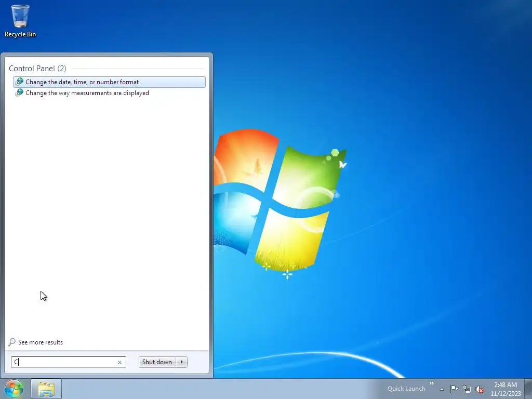Viewport: 532px width, 399px height.
Task: Expand the Quick Launch chevron
Action: pos(432,383)
